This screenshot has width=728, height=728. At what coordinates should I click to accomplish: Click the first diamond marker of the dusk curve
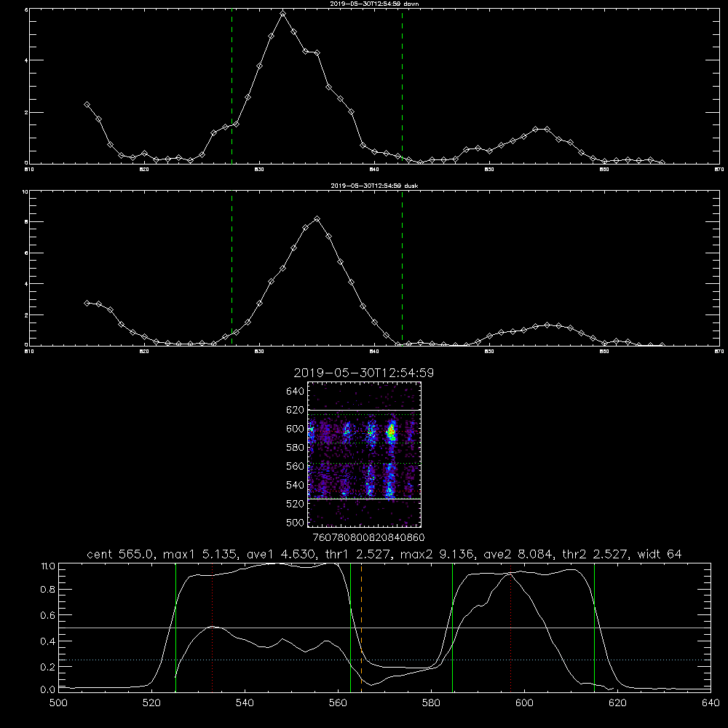point(87,303)
